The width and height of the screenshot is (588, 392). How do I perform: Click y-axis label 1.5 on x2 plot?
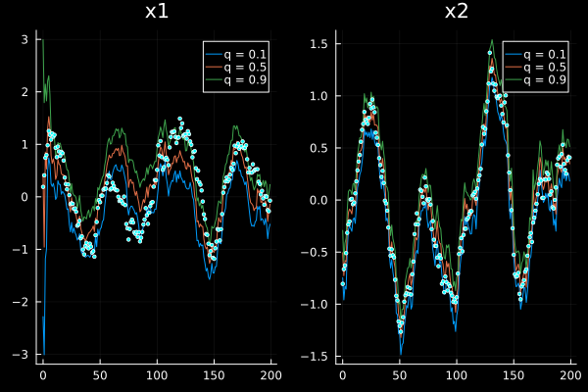(319, 44)
